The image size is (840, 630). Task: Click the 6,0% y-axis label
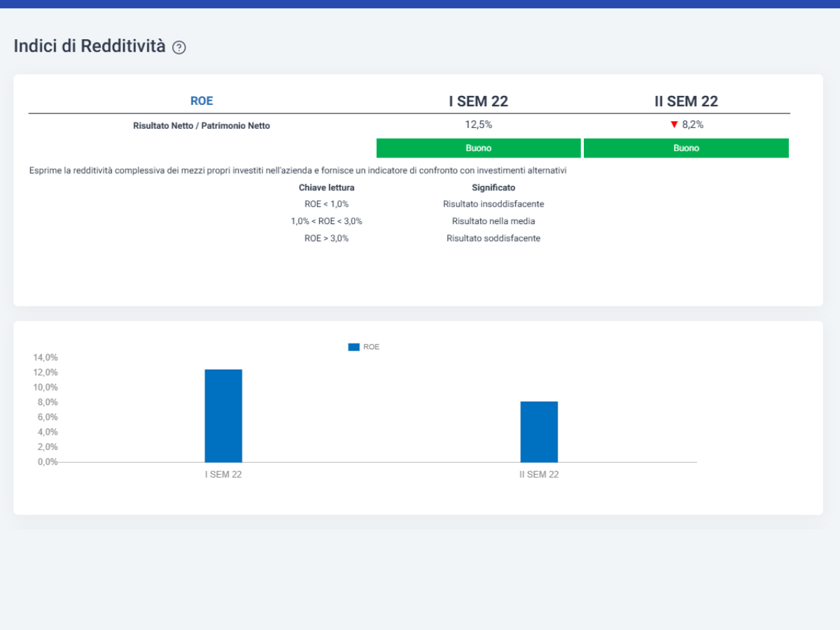48,417
